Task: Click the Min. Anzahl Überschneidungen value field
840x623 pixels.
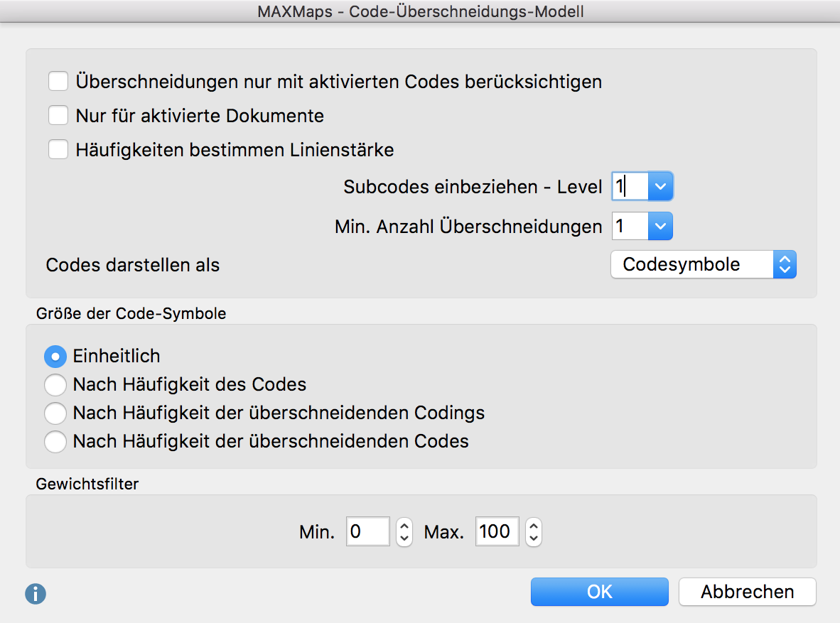Action: [x=630, y=226]
